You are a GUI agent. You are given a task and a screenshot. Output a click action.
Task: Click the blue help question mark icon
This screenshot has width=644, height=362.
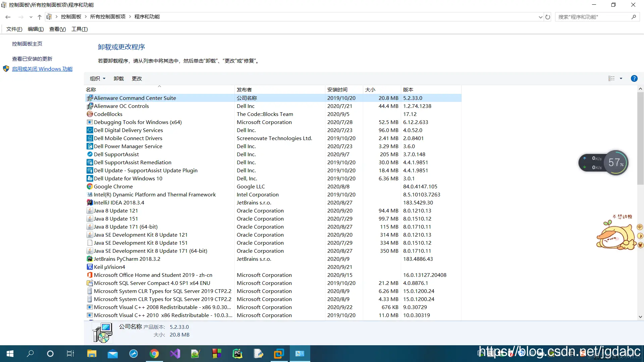pos(634,78)
